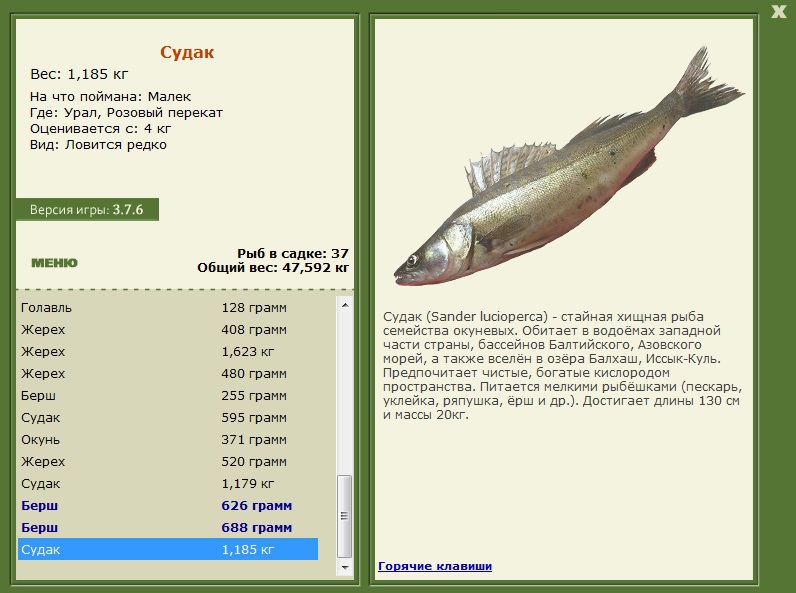Click the На что поймана: Малек line

click(111, 96)
